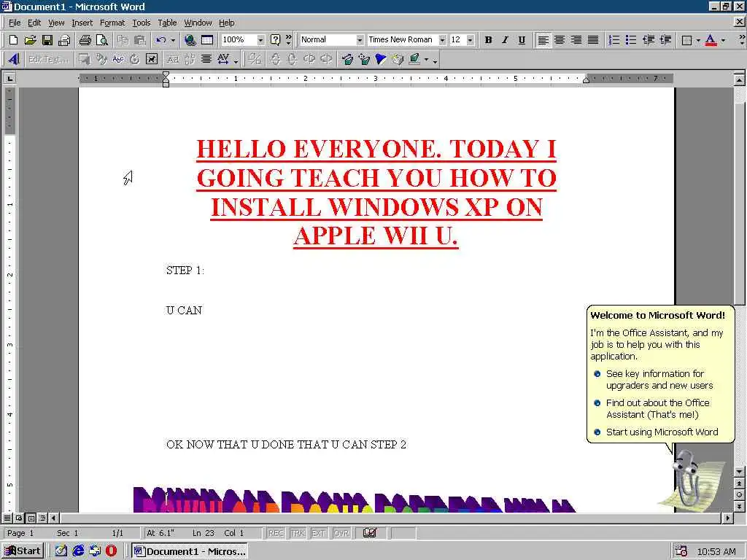Open the File menu
This screenshot has height=560, width=747.
15,23
